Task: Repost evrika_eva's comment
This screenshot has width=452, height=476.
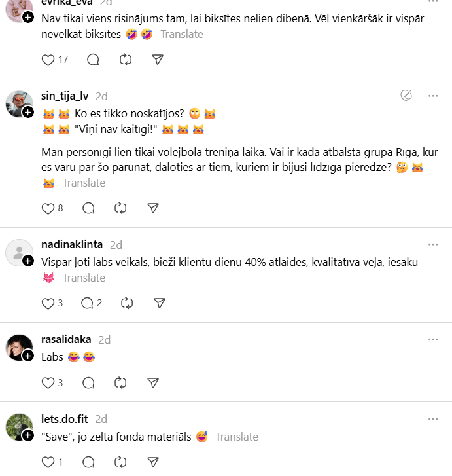Action: tap(126, 60)
